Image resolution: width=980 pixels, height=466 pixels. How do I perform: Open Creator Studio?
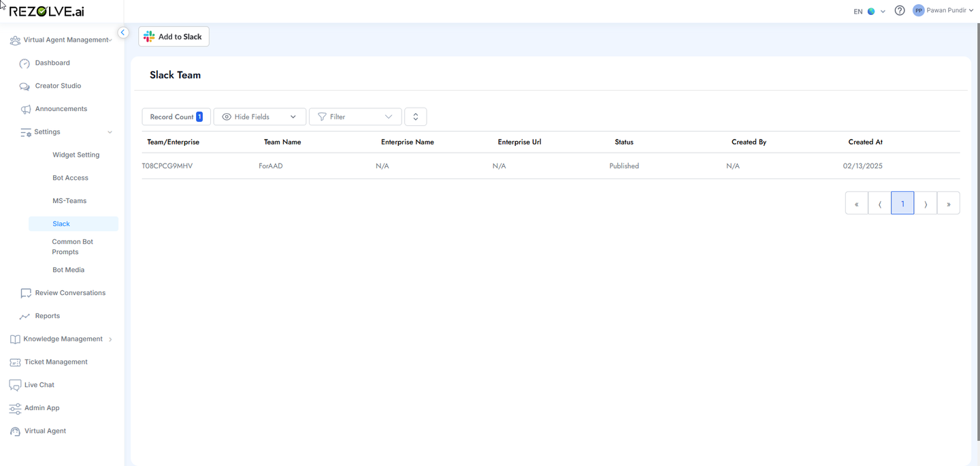point(58,86)
